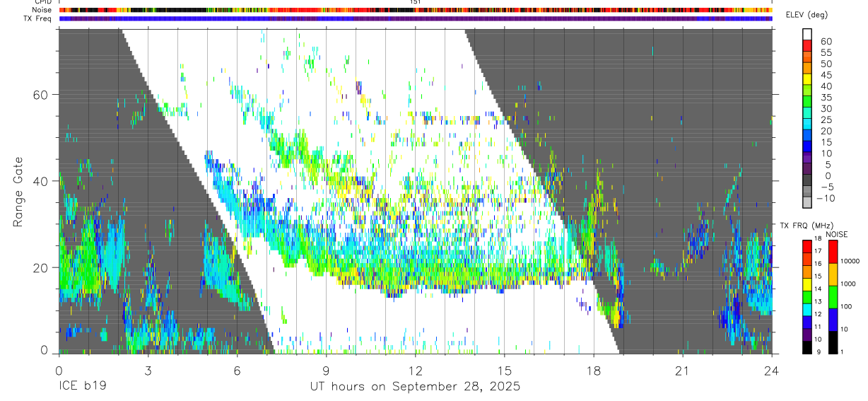Click the blue ELEV segment just below 15
This screenshot has height=401, width=868.
click(807, 146)
